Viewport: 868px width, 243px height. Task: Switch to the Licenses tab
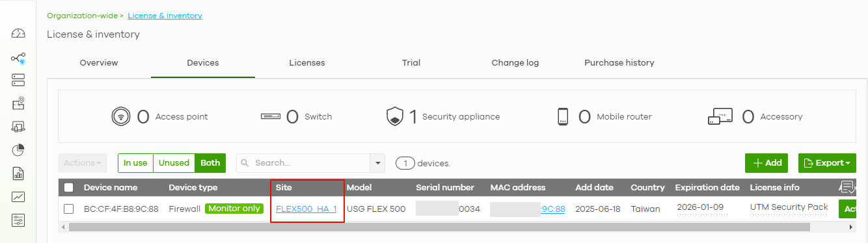tap(307, 63)
